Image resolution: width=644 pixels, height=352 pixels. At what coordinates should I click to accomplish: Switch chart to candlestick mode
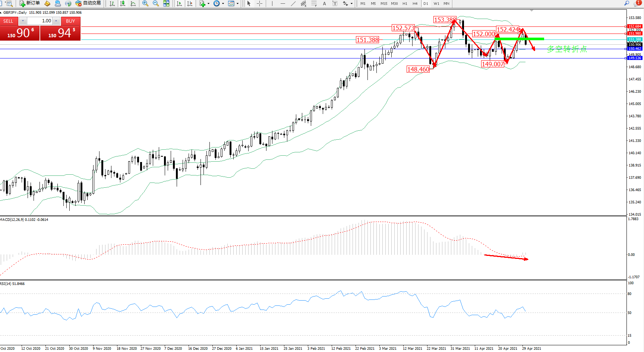pyautogui.click(x=123, y=3)
